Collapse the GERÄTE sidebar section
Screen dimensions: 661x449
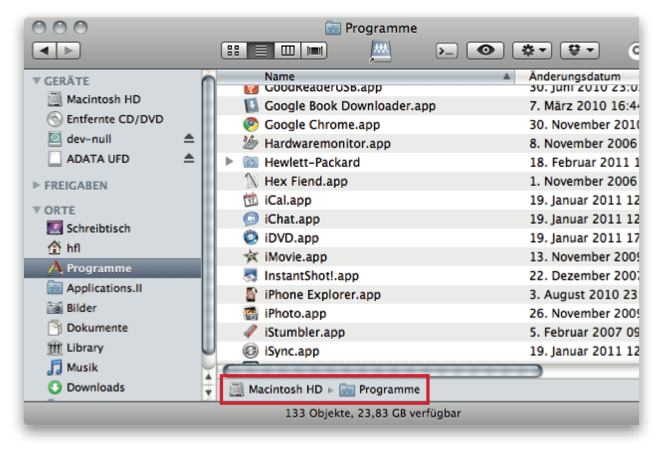(37, 81)
